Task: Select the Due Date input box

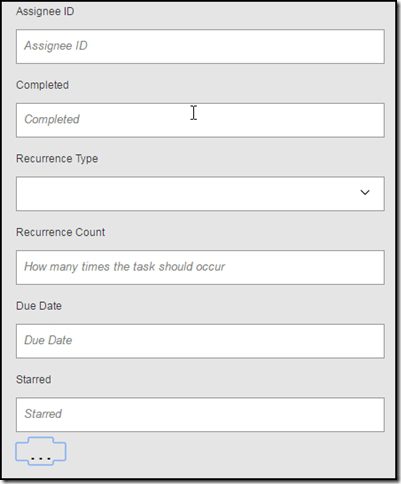Action: coord(200,341)
